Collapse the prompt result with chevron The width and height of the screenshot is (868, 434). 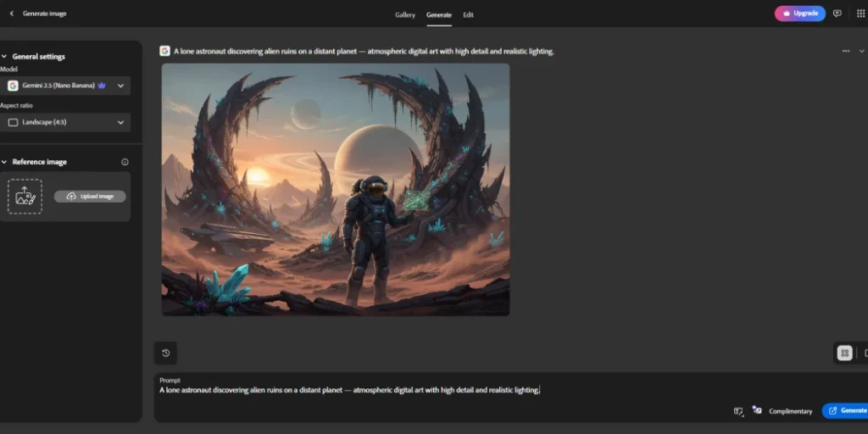(x=861, y=51)
